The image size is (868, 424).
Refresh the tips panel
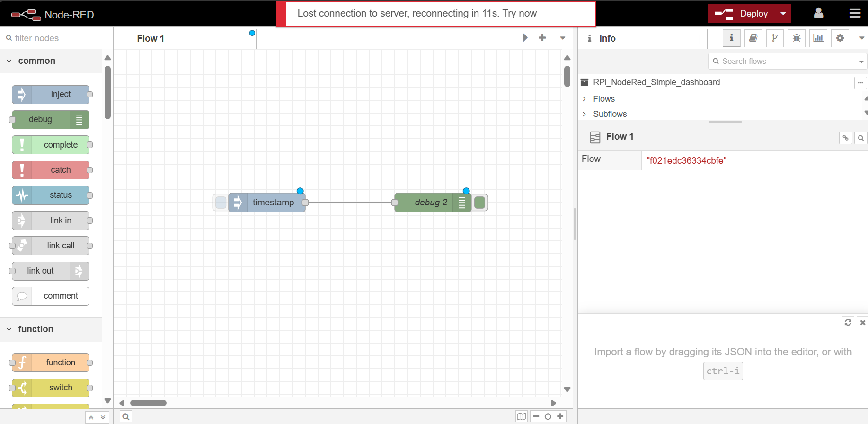848,322
